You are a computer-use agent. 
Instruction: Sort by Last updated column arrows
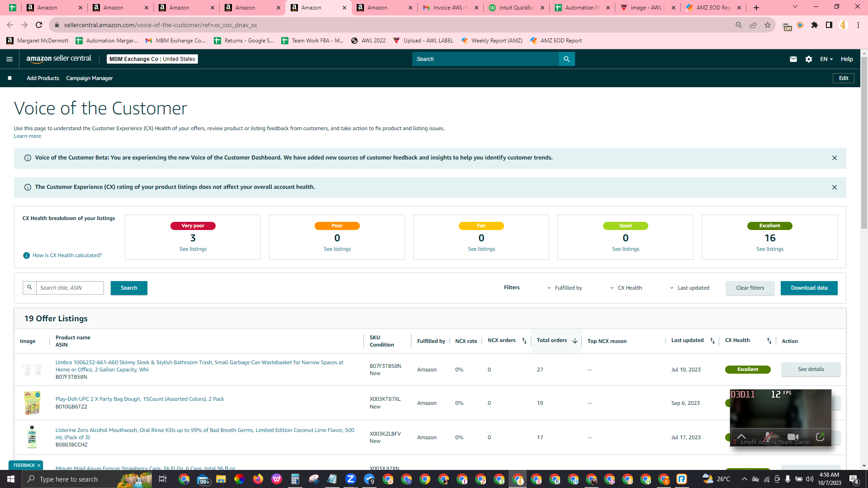[x=712, y=341]
